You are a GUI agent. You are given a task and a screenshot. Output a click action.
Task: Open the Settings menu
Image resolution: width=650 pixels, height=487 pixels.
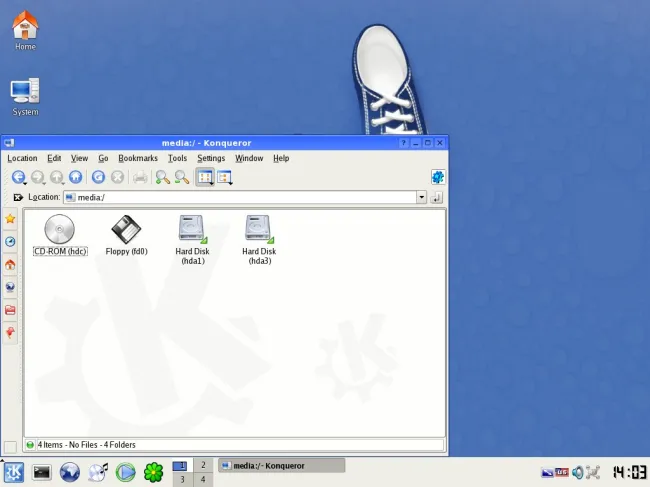coord(211,158)
